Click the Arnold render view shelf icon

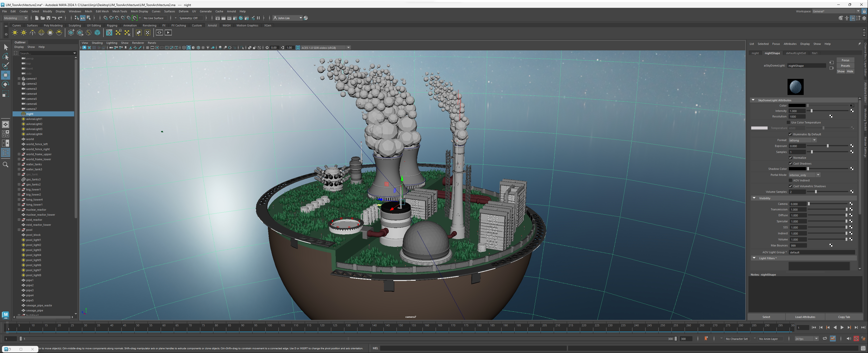coord(159,33)
